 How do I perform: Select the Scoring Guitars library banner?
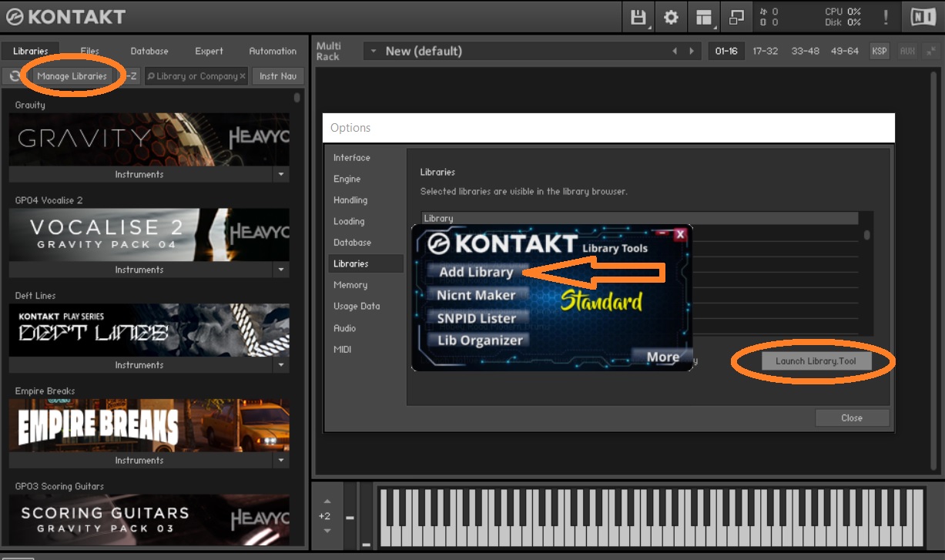tap(149, 520)
